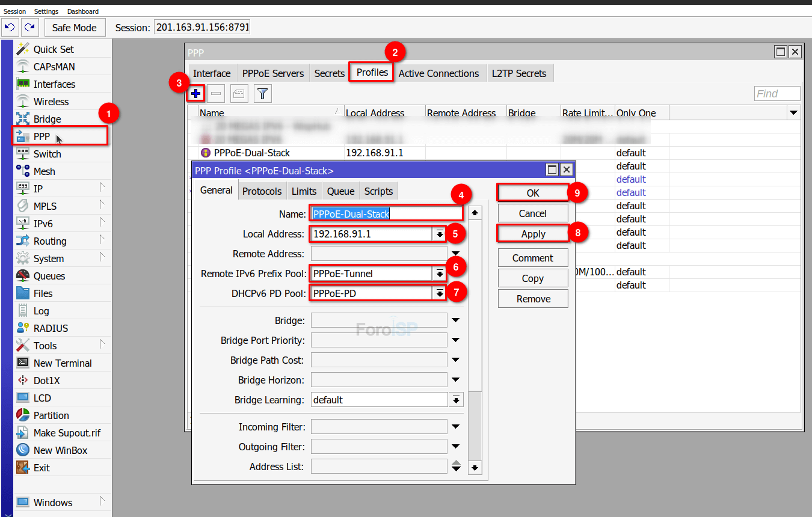
Task: Open the Settings menu
Action: (x=46, y=11)
